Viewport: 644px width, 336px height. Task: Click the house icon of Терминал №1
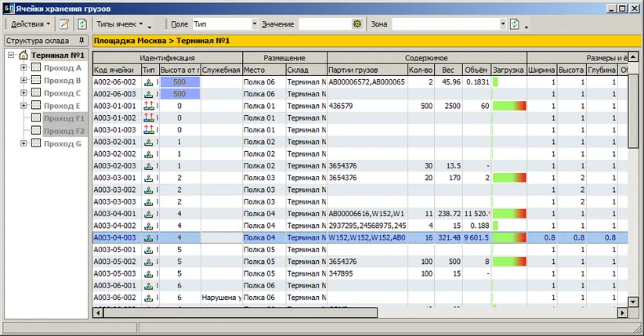click(23, 56)
